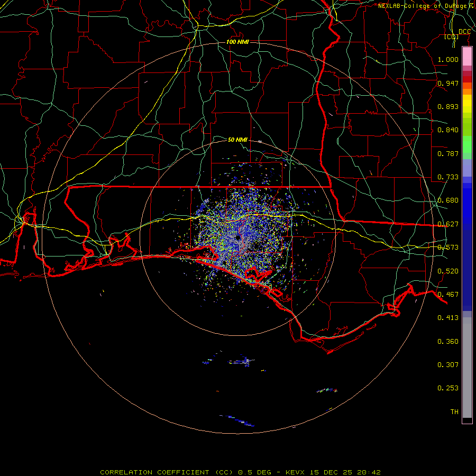The height and width of the screenshot is (476, 476).
Task: Click the 1.000 value on the color scale
Action: (448, 59)
